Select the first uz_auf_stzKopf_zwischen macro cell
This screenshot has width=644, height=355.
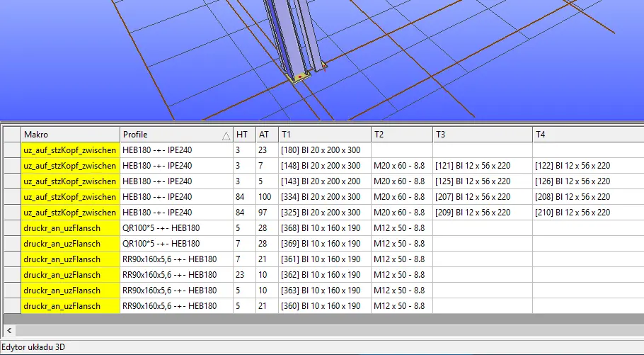coord(70,150)
